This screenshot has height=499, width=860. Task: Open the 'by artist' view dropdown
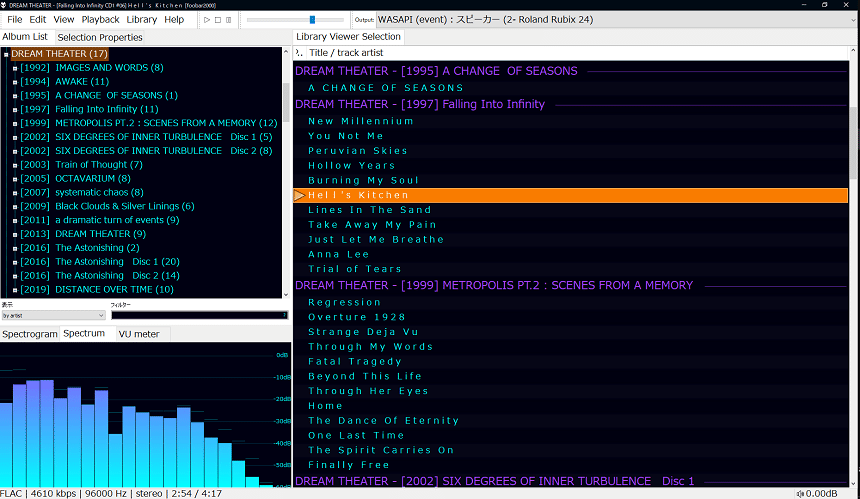click(x=53, y=315)
